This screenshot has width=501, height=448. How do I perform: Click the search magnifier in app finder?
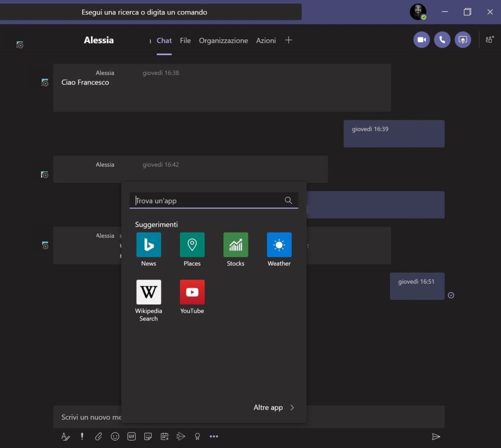click(x=288, y=200)
